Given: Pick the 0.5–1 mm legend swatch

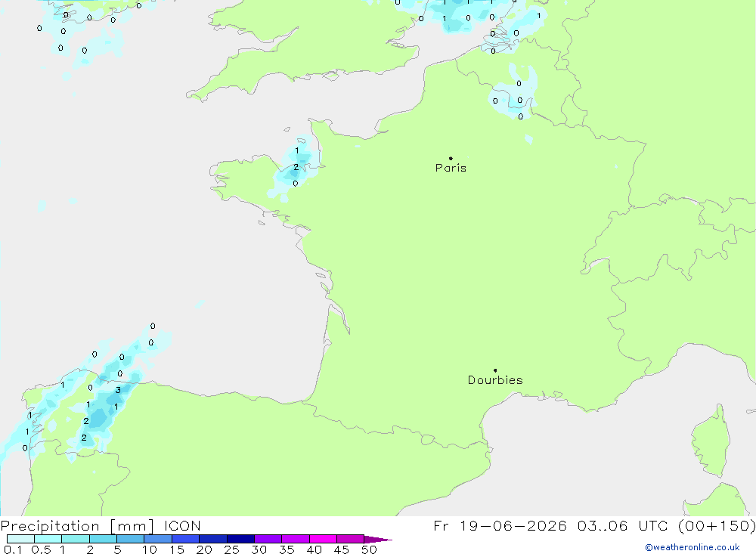Looking at the screenshot, I should (x=48, y=539).
